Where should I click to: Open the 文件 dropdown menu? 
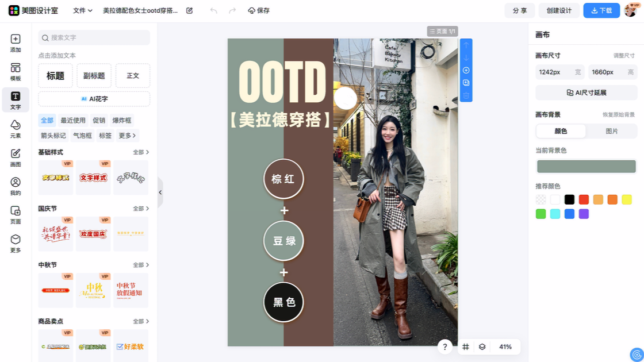click(83, 10)
